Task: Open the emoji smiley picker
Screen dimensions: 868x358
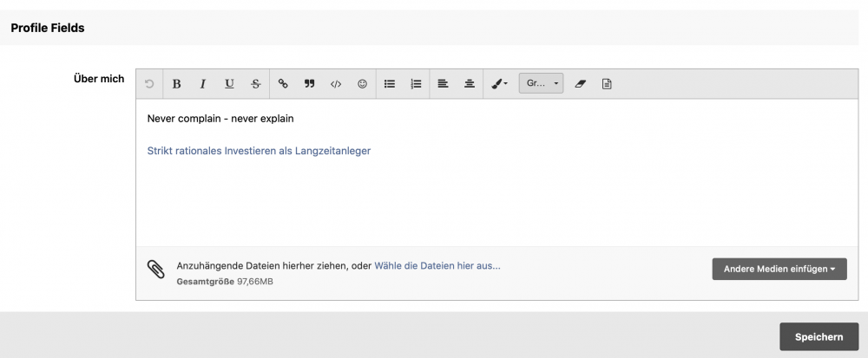Action: 362,84
